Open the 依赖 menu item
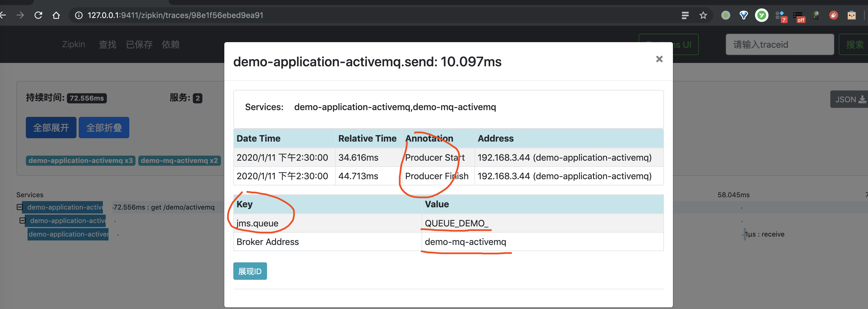 tap(171, 44)
